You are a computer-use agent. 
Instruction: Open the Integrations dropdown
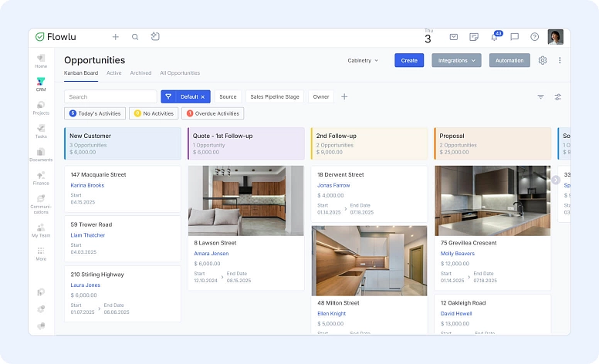click(x=456, y=60)
